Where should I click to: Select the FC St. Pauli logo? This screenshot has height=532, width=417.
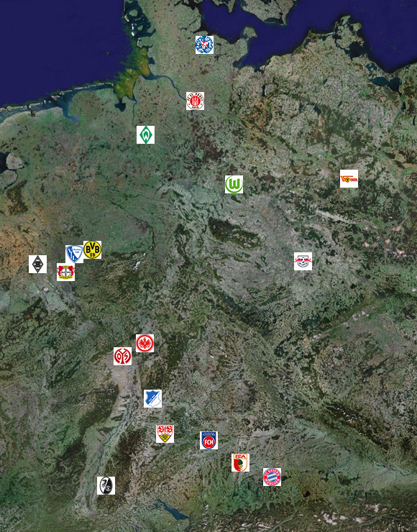195,101
